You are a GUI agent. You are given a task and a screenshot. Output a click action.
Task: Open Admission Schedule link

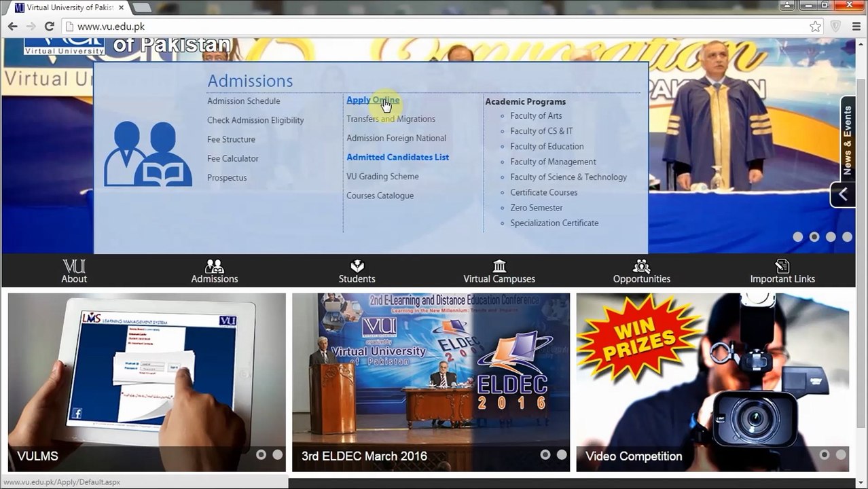click(244, 101)
